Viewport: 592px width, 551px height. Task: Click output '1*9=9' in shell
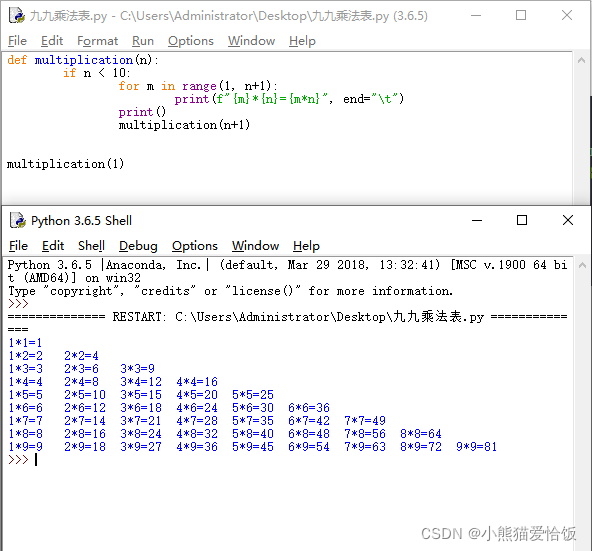pyautogui.click(x=25, y=447)
